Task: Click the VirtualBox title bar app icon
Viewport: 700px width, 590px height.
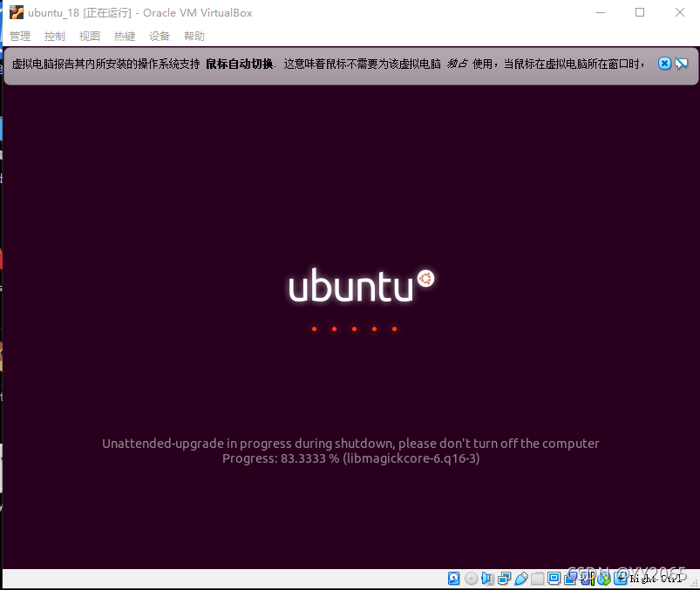Action: [17, 12]
